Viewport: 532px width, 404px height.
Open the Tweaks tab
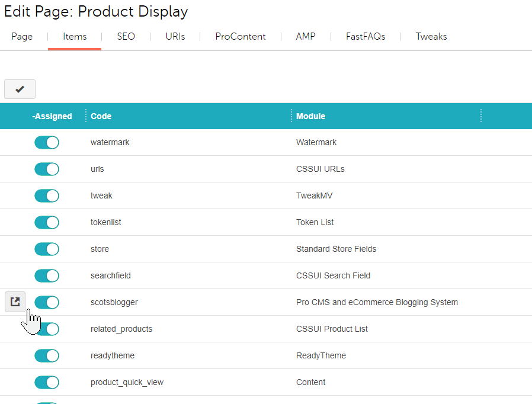coord(431,37)
